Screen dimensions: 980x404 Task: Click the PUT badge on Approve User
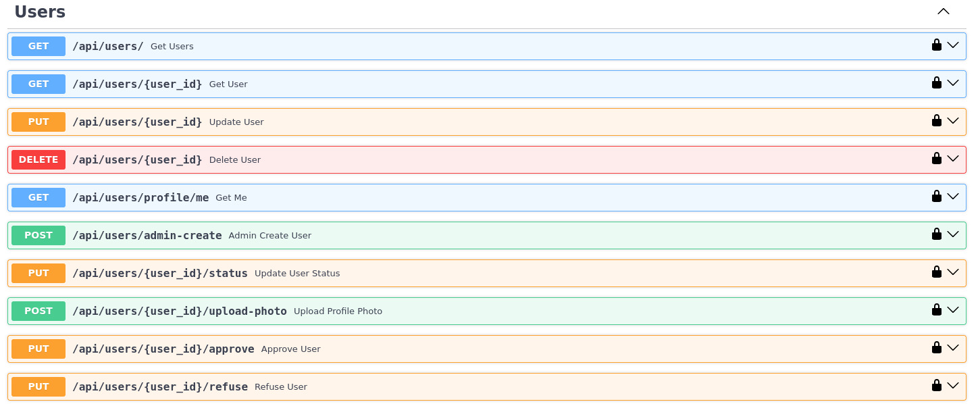click(x=38, y=349)
